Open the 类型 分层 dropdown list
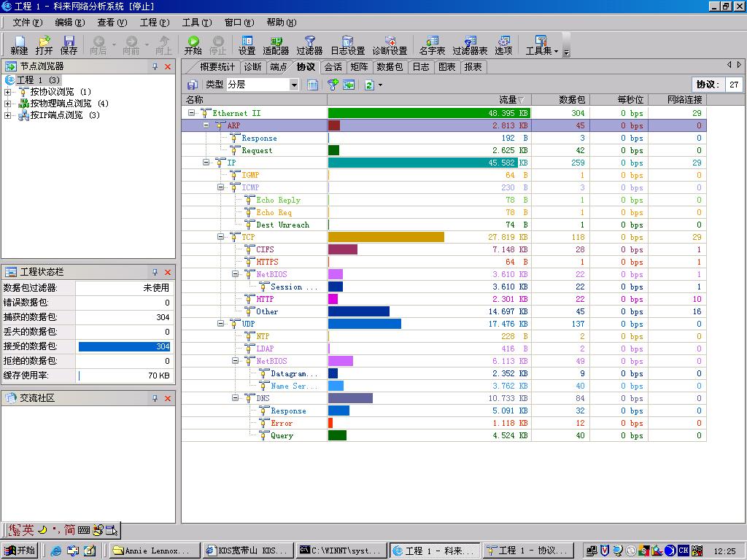The height and width of the screenshot is (560, 747). (x=294, y=85)
